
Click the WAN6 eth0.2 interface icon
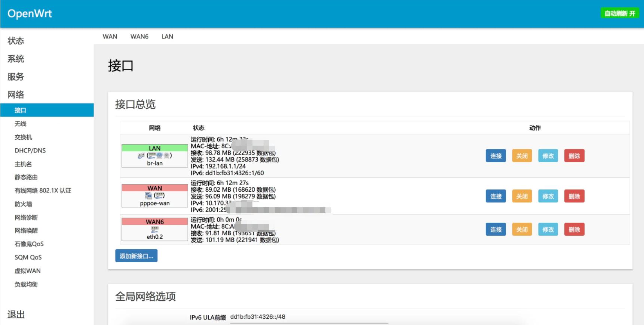coord(155,229)
